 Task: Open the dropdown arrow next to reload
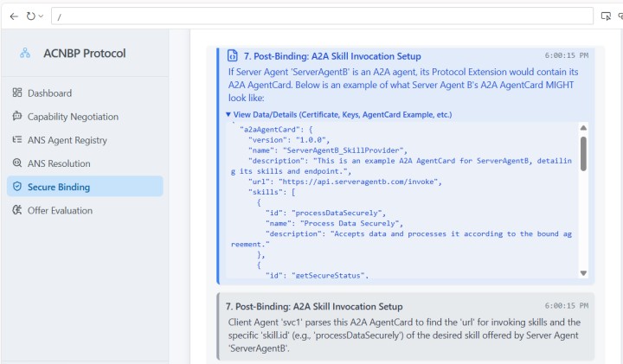tap(42, 16)
